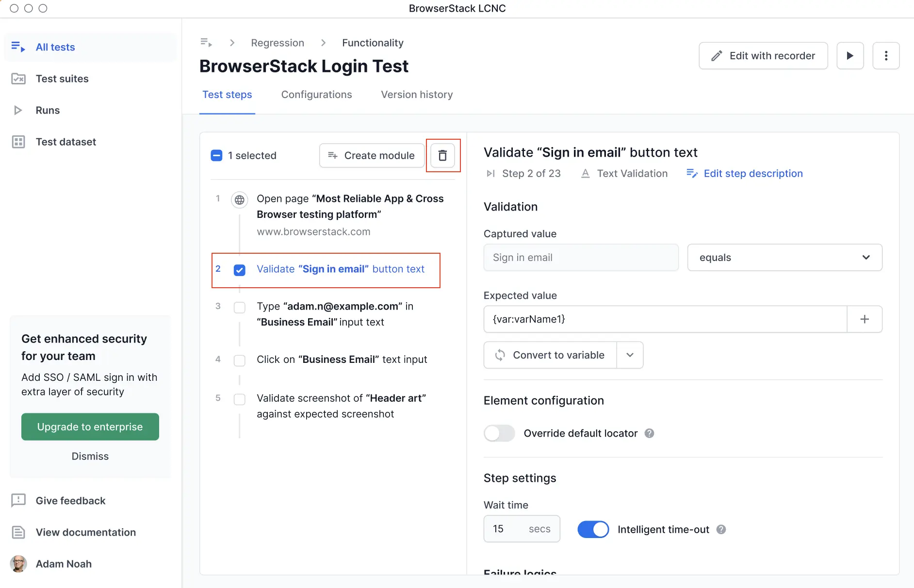Click the plus icon in Expected value field
The image size is (914, 588).
click(x=864, y=319)
